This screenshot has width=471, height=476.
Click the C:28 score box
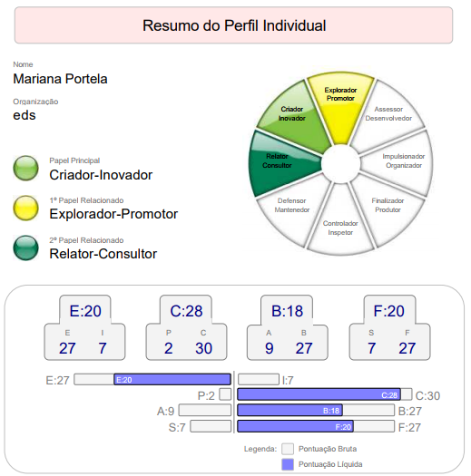(x=186, y=328)
